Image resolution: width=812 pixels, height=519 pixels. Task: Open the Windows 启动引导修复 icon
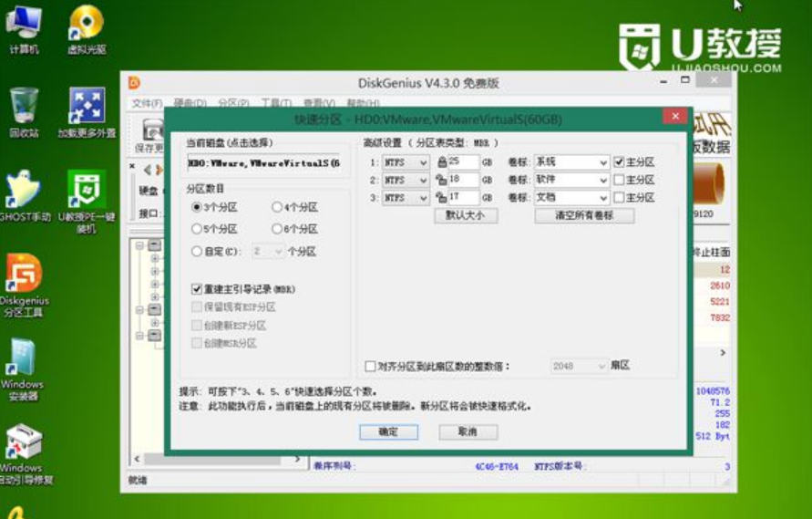[24, 454]
